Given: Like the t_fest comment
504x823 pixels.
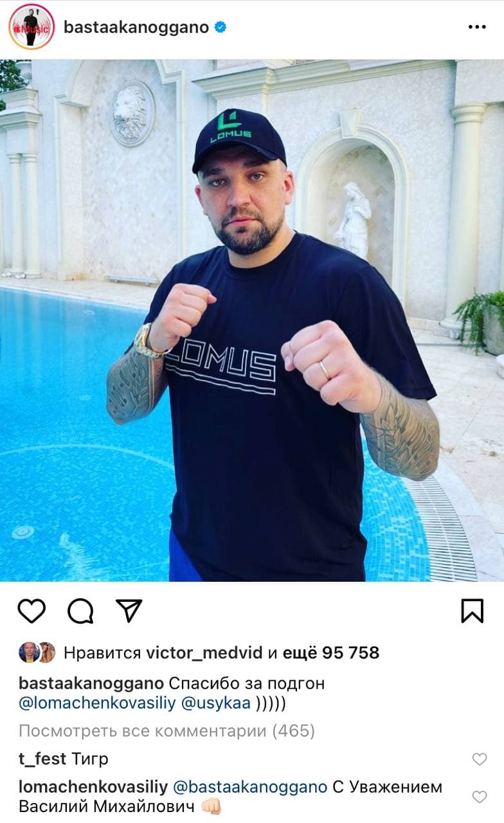Looking at the screenshot, I should tap(480, 759).
